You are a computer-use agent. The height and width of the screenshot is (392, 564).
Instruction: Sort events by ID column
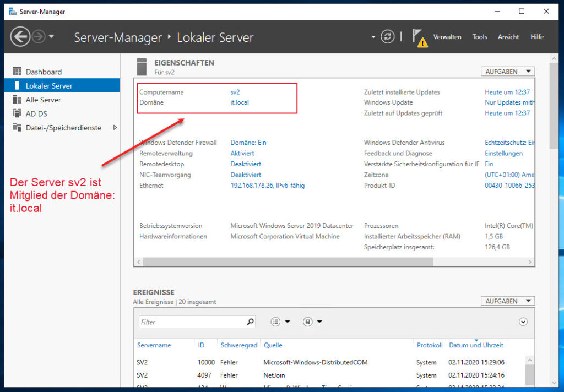tap(201, 345)
